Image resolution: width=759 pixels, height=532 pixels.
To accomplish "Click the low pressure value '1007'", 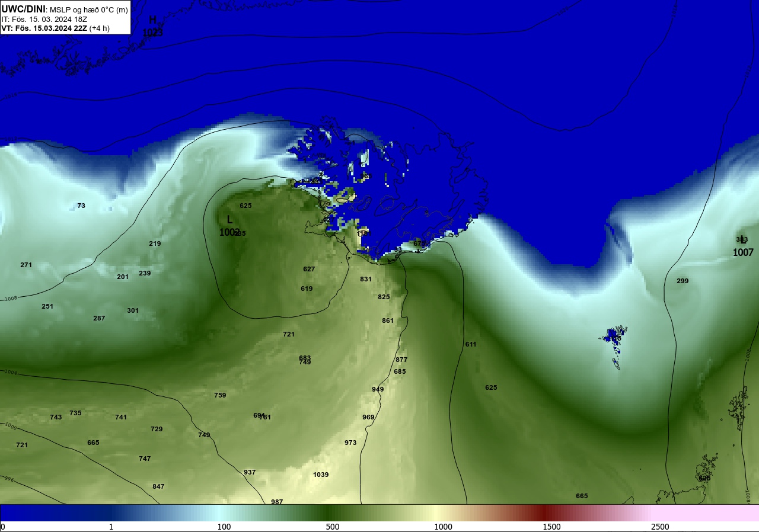I will (743, 252).
